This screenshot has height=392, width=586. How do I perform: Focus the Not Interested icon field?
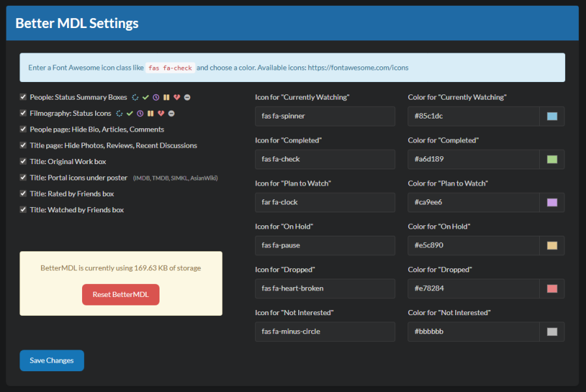325,331
